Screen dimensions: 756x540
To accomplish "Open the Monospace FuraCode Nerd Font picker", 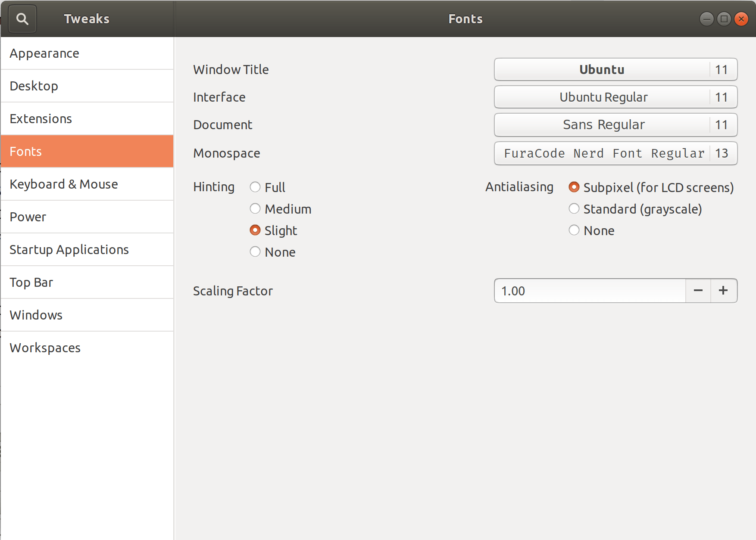I will tap(615, 153).
